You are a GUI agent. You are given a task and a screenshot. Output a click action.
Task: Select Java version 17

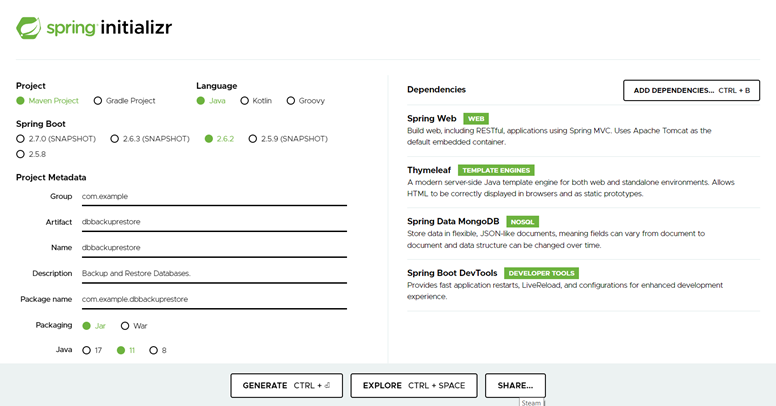92,351
